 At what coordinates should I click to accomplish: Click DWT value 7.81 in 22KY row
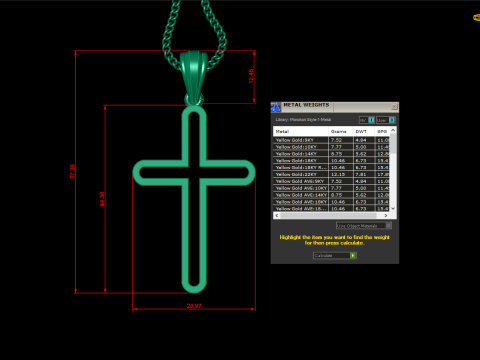click(x=361, y=174)
